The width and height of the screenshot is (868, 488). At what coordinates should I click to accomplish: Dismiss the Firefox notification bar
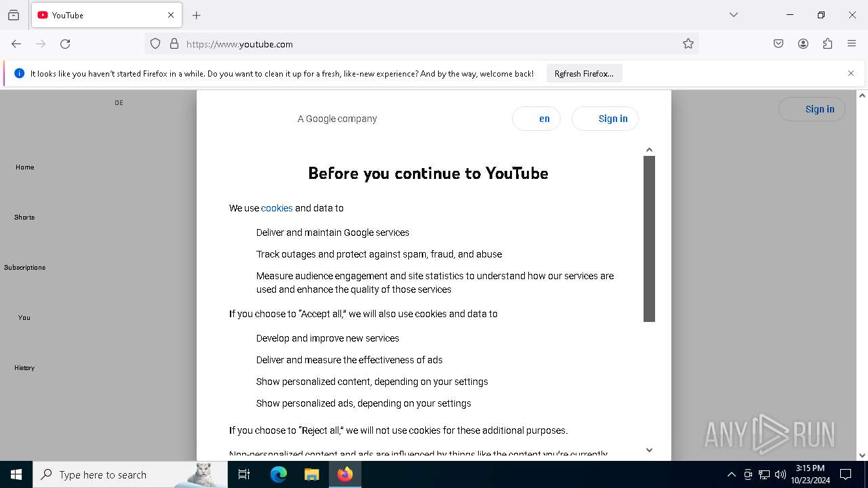[x=851, y=73]
